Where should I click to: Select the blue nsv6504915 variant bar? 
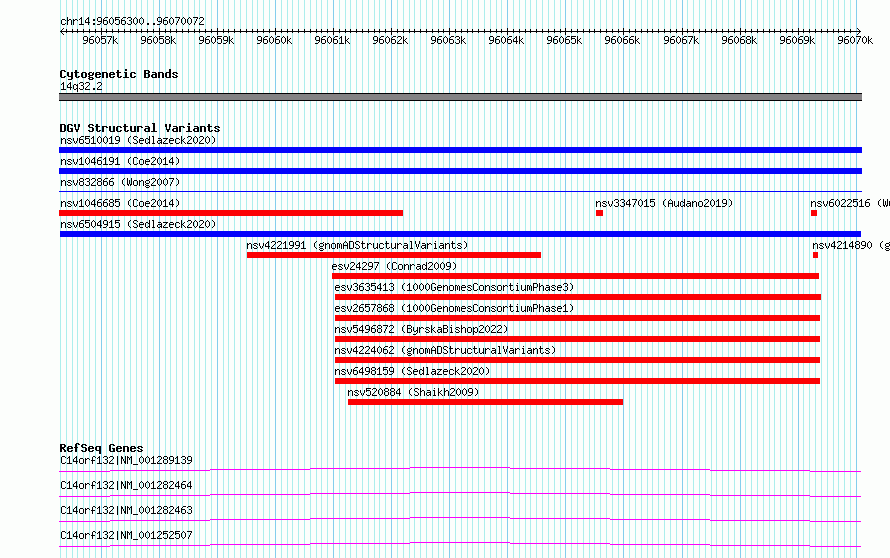(x=460, y=234)
